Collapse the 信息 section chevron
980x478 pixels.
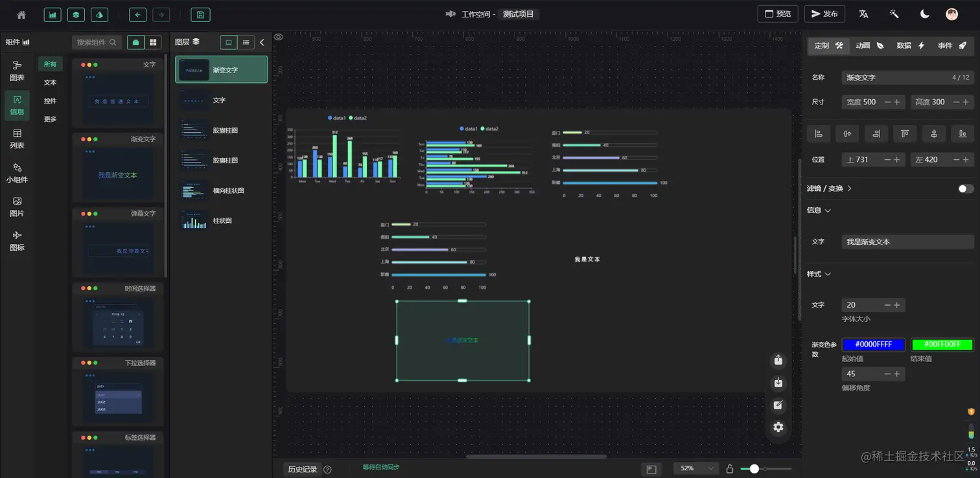(x=828, y=211)
